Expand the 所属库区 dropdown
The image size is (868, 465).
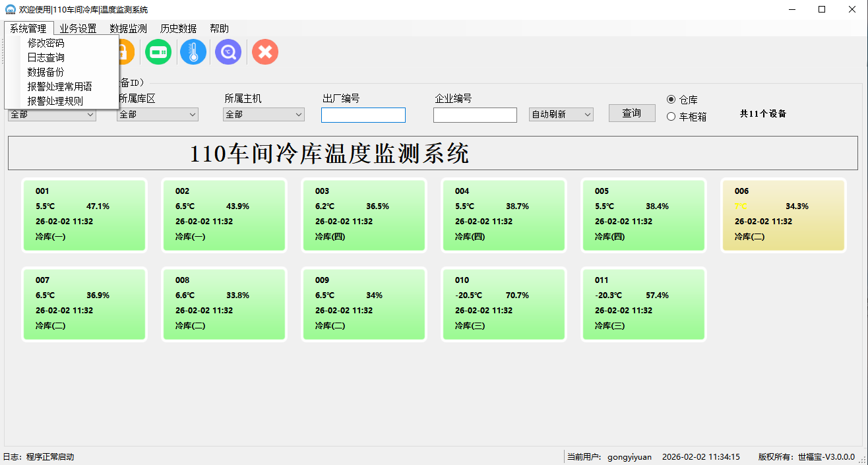point(158,115)
